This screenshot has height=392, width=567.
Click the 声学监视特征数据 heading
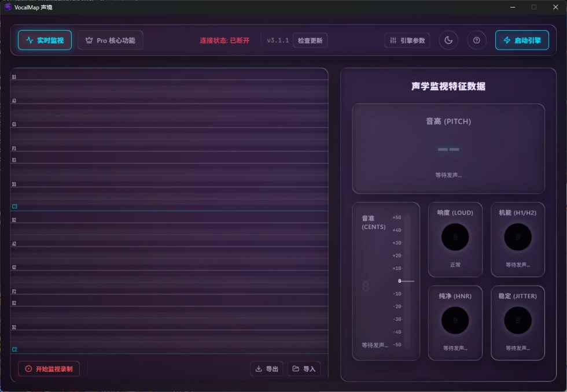click(x=448, y=86)
